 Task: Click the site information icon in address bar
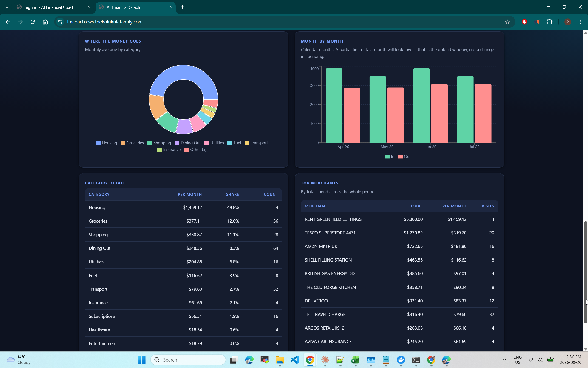pyautogui.click(x=60, y=22)
